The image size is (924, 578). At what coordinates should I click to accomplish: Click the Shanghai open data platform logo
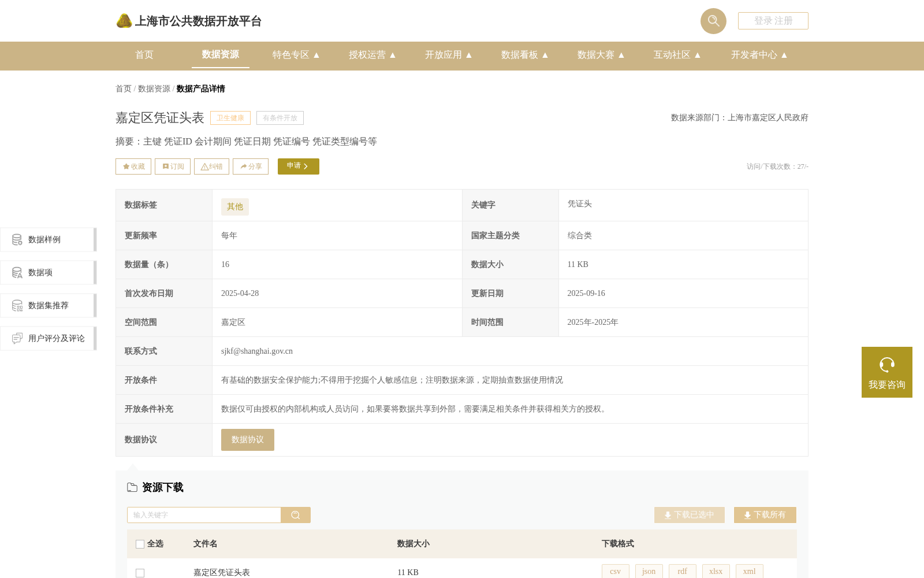click(189, 21)
